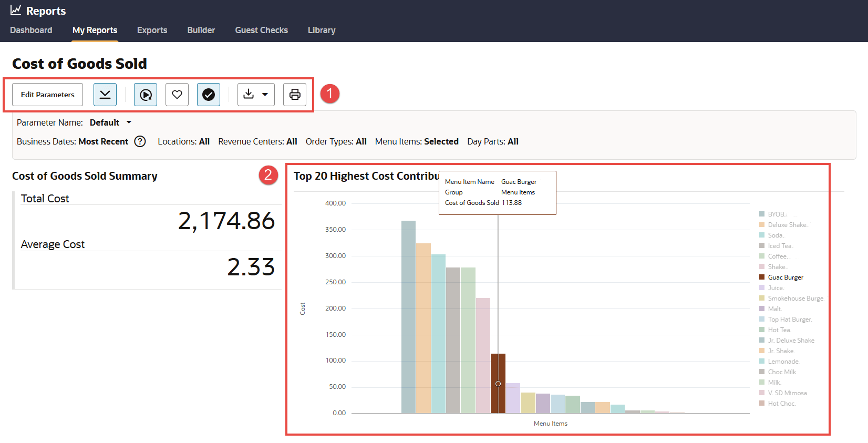Collapse the parameters panel toggle
The width and height of the screenshot is (868, 443).
click(x=105, y=95)
